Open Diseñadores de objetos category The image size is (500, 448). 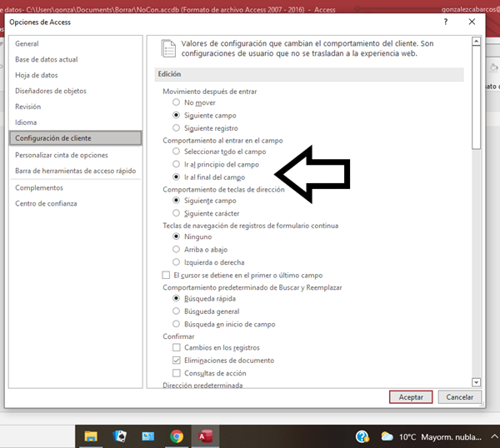click(x=76, y=91)
